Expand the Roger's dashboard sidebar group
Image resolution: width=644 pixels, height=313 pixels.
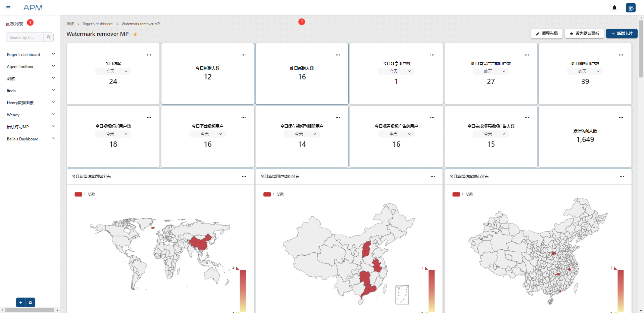[53, 54]
